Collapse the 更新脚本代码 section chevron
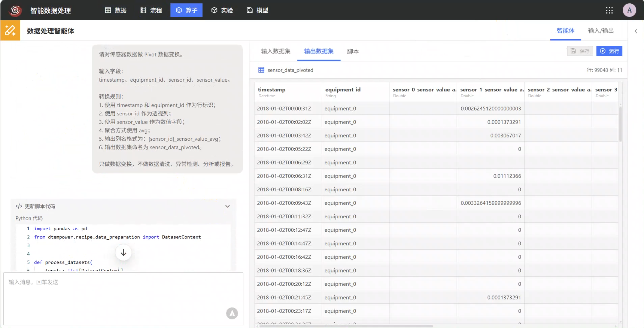This screenshot has width=644, height=328. pyautogui.click(x=227, y=206)
